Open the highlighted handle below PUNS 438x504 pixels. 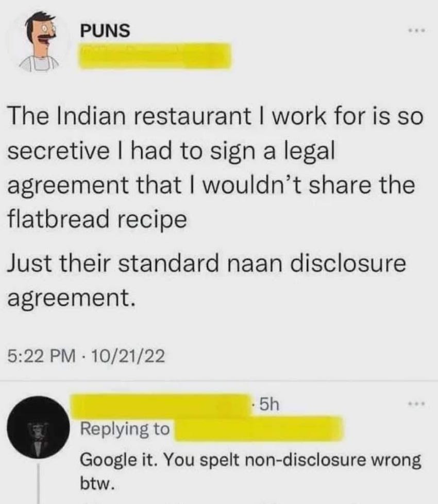[155, 56]
